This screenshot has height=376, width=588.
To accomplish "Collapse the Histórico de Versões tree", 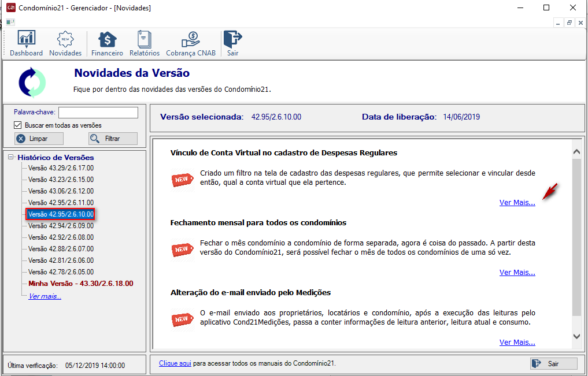I will pos(11,157).
